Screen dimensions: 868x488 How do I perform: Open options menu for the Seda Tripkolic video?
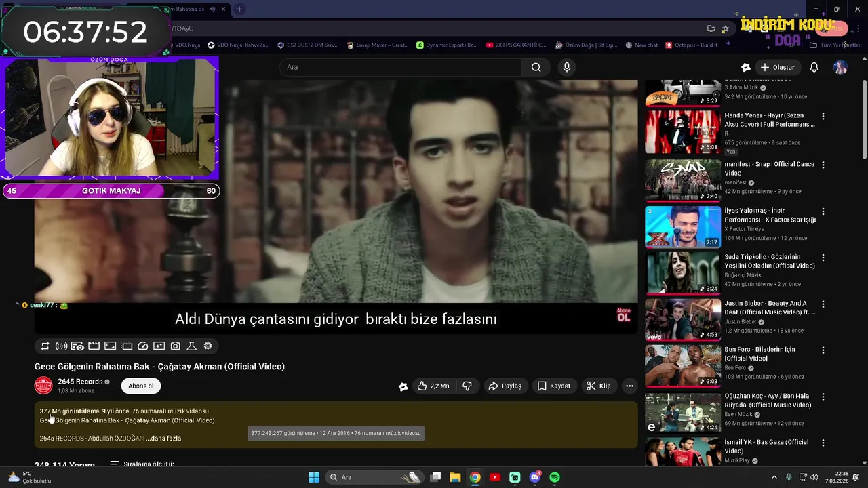click(x=823, y=258)
